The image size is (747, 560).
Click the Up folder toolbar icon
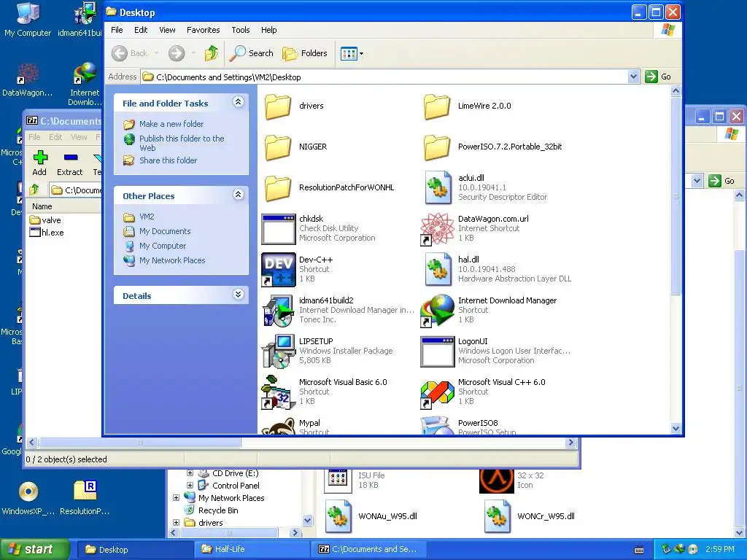click(212, 53)
